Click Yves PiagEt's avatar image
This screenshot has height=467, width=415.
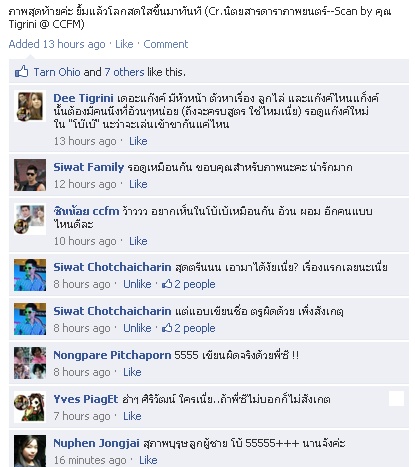coord(30,407)
